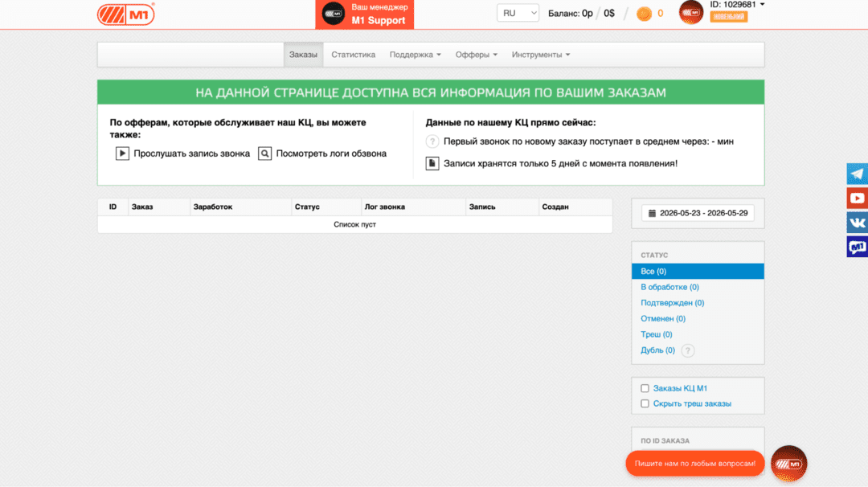
Task: Click the manager avatar icon
Action: 334,14
